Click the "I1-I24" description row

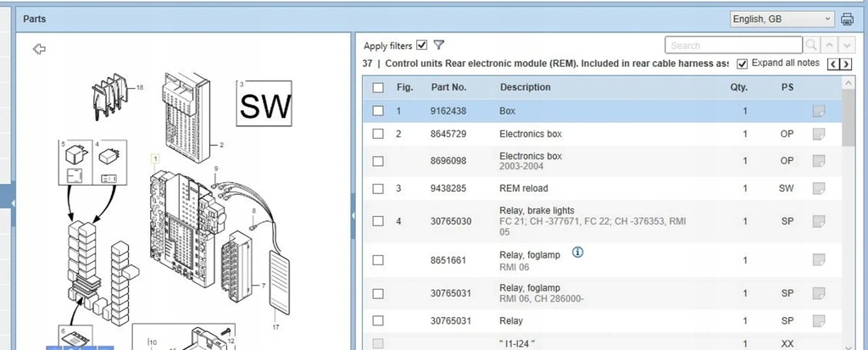(x=517, y=344)
